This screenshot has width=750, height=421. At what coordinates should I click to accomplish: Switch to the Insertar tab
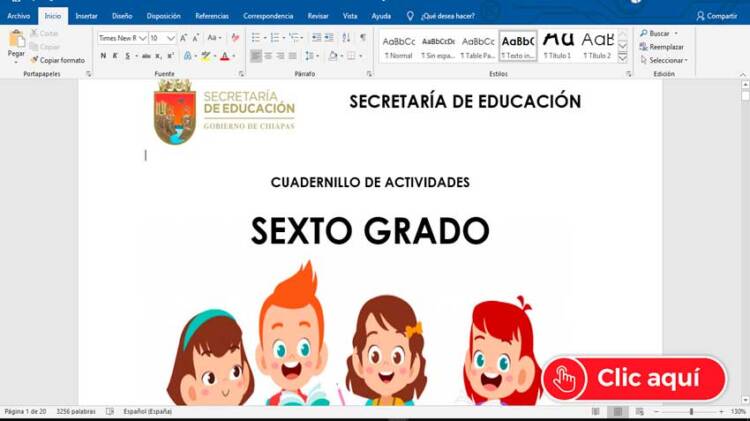pos(86,16)
